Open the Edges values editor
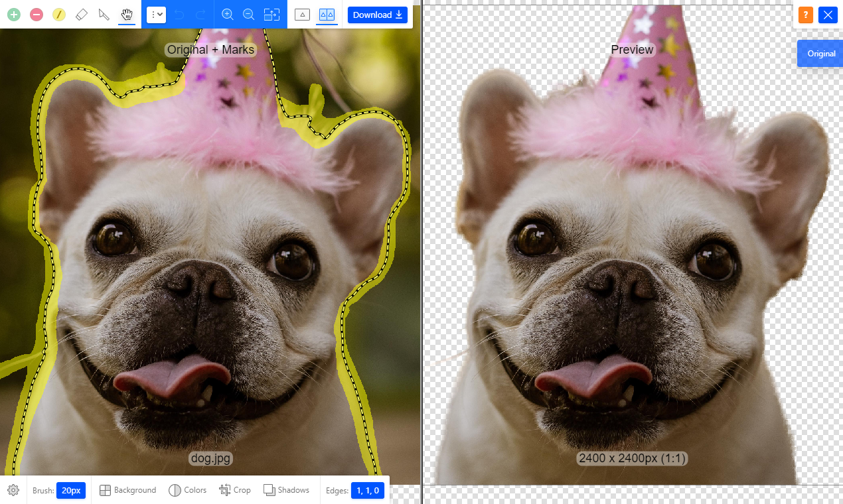This screenshot has height=504, width=843. 367,490
